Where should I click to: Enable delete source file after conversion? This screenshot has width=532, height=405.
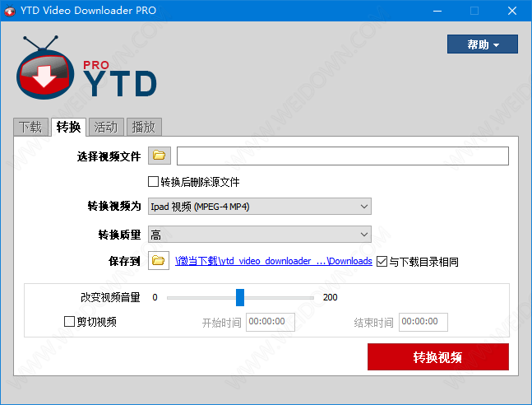tap(153, 182)
